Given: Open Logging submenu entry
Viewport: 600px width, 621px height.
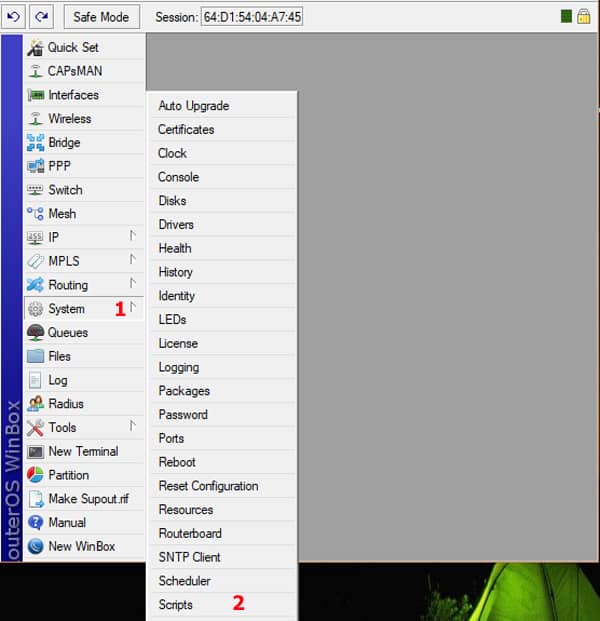Looking at the screenshot, I should 224,367.
